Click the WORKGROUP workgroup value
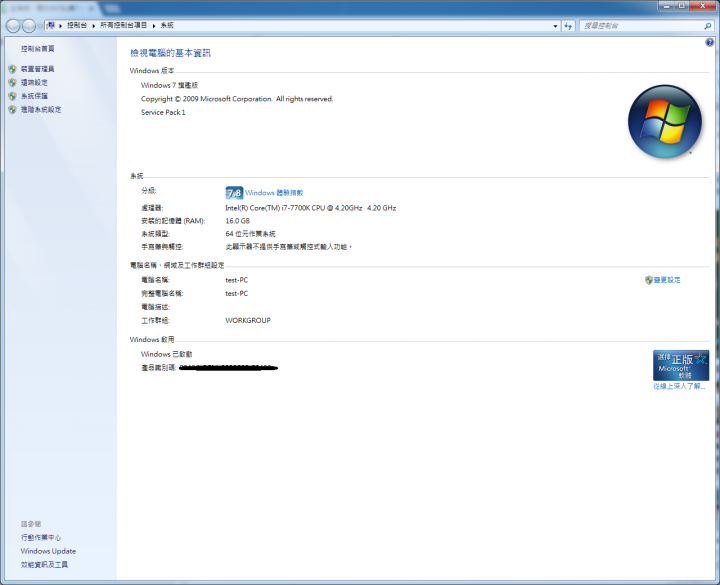720x585 pixels. tap(248, 321)
